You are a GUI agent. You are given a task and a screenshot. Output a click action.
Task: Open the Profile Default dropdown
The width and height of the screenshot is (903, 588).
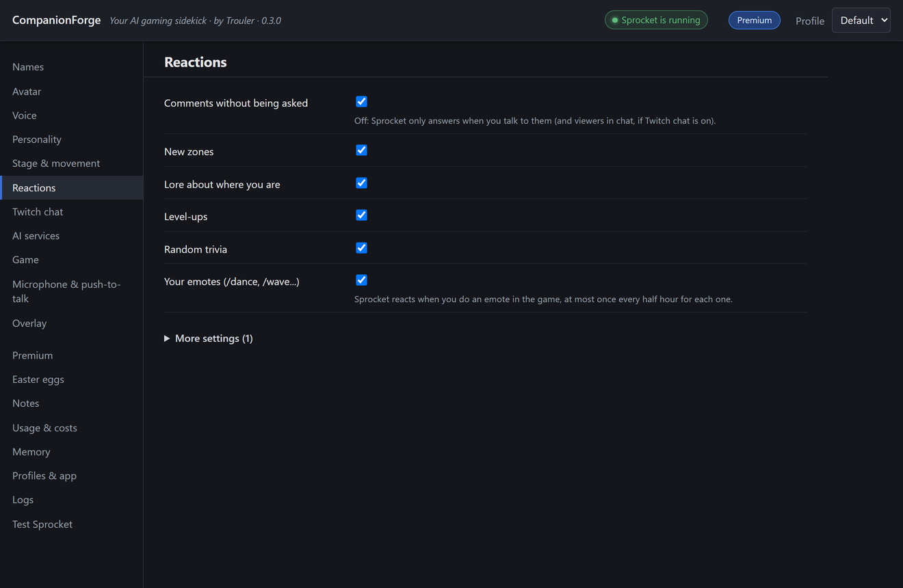861,21
